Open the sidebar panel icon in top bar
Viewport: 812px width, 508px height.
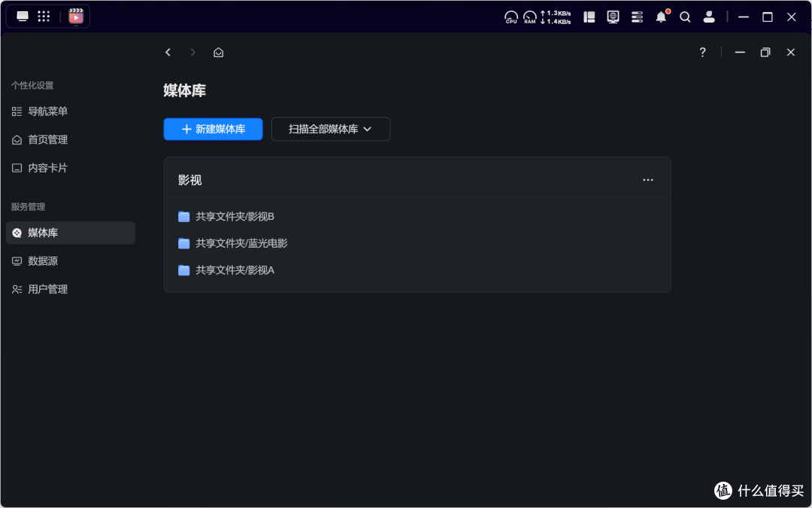click(x=589, y=17)
